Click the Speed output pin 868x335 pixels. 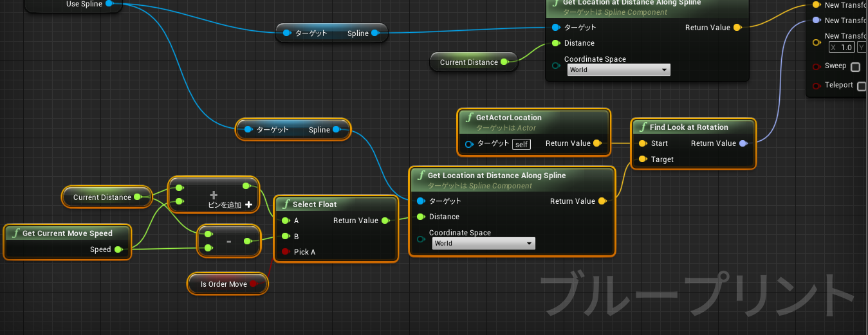tap(118, 249)
